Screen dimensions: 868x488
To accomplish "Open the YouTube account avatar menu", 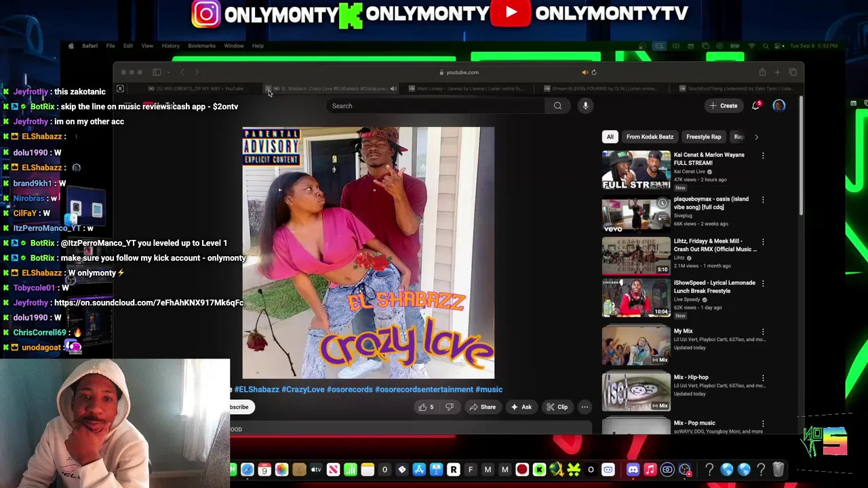I will pyautogui.click(x=779, y=106).
